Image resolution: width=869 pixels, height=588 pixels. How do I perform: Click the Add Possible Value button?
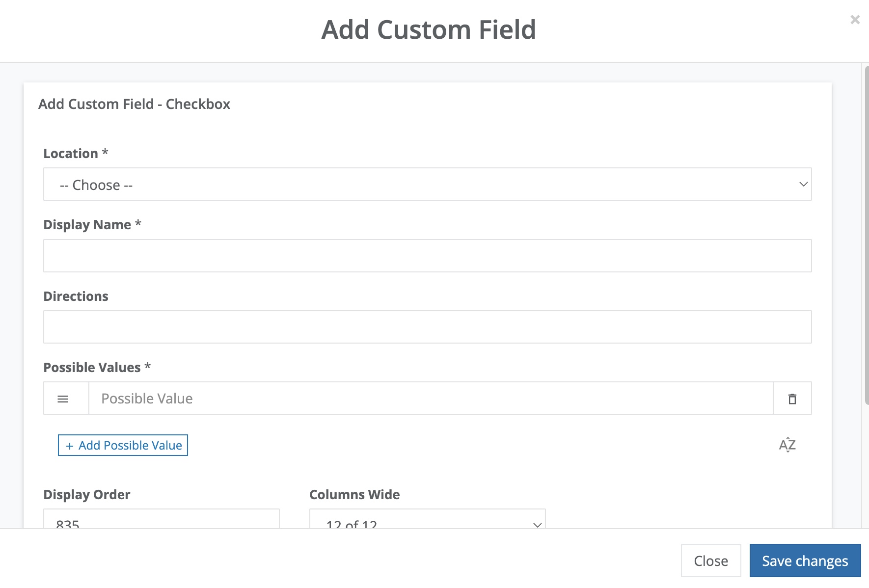coord(123,445)
